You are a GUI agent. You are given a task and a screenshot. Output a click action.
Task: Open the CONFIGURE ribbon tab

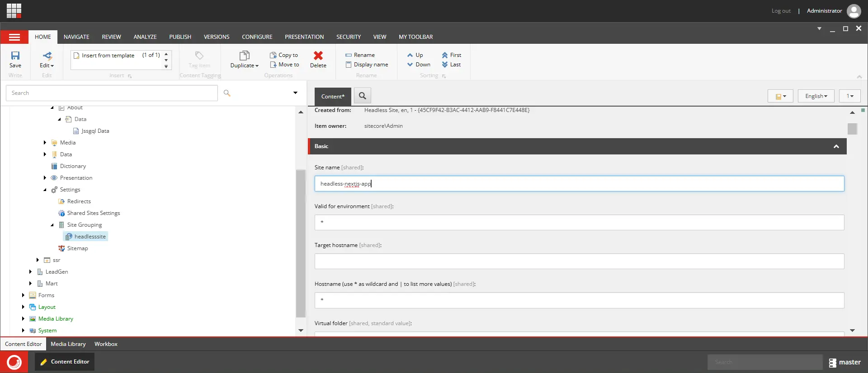point(257,37)
